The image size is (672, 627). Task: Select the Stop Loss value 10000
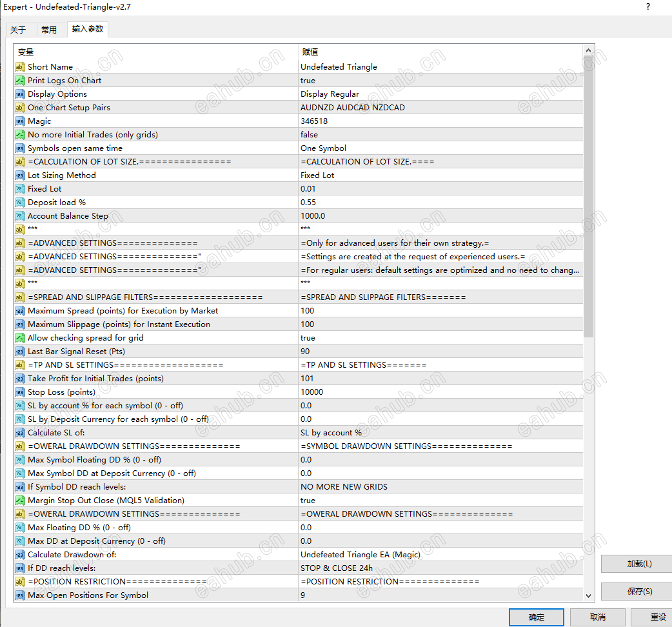[x=440, y=392]
